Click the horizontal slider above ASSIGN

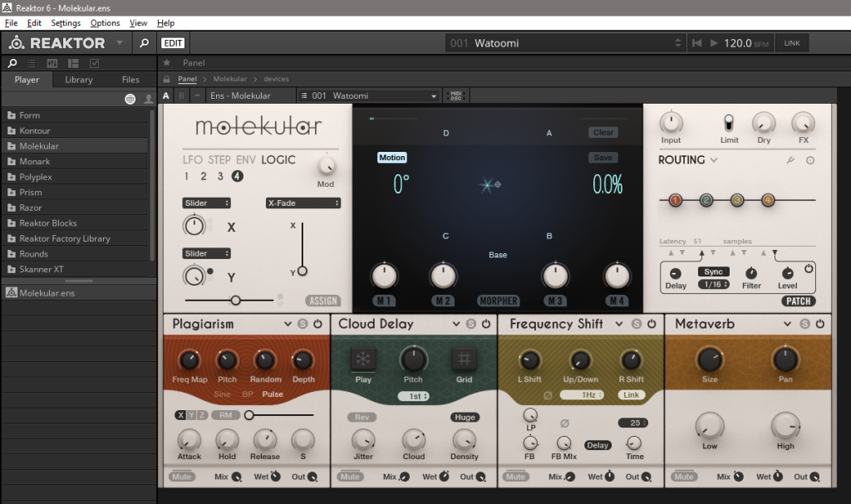pyautogui.click(x=235, y=300)
